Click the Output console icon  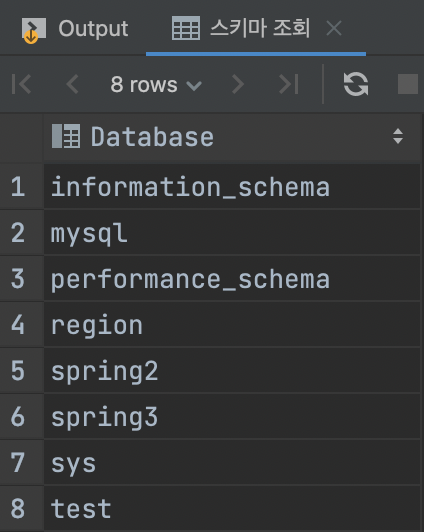pyautogui.click(x=34, y=31)
